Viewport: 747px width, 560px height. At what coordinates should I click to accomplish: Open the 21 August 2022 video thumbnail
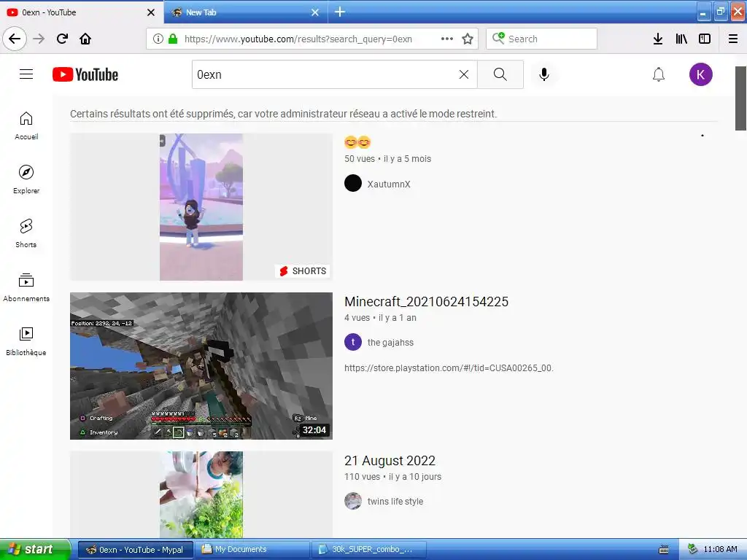201,494
